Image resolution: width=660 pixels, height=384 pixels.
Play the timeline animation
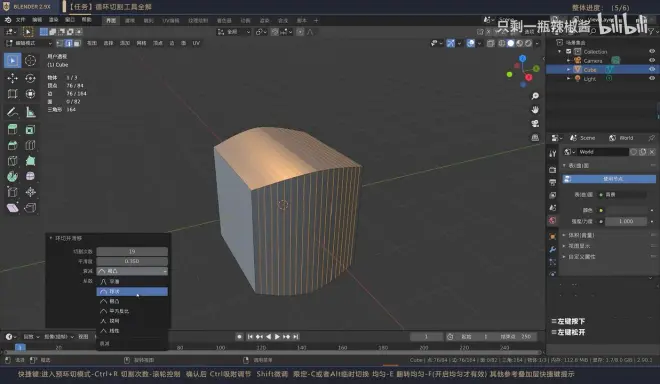pyautogui.click(x=277, y=336)
